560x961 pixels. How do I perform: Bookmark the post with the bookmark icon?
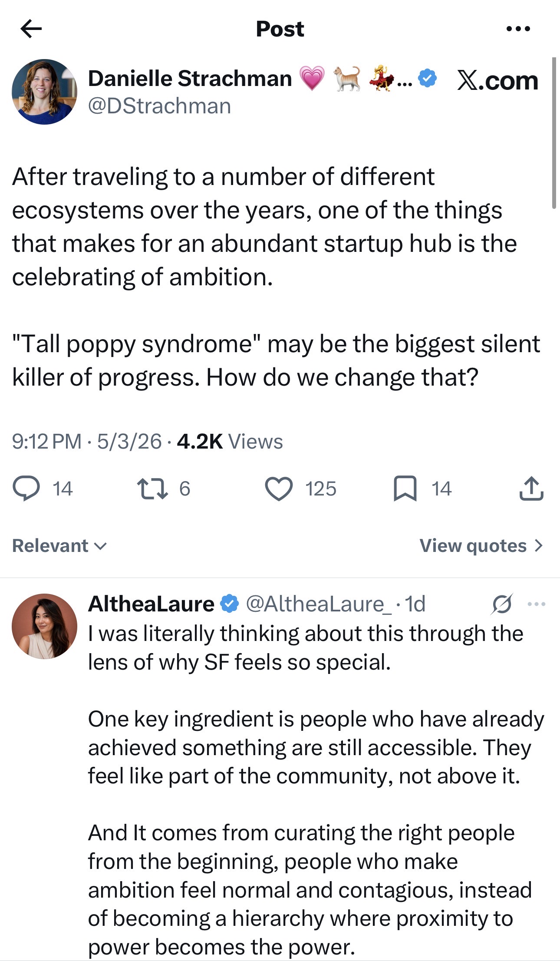tap(405, 489)
